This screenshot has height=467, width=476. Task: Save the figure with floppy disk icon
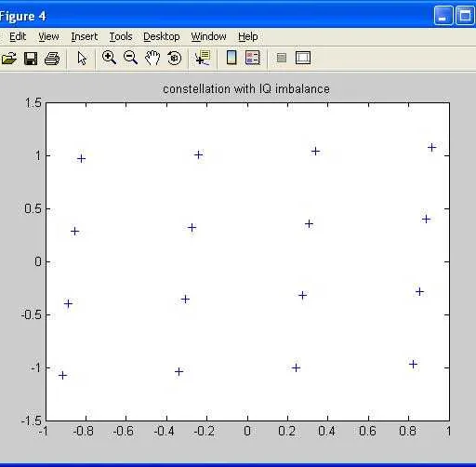(31, 59)
